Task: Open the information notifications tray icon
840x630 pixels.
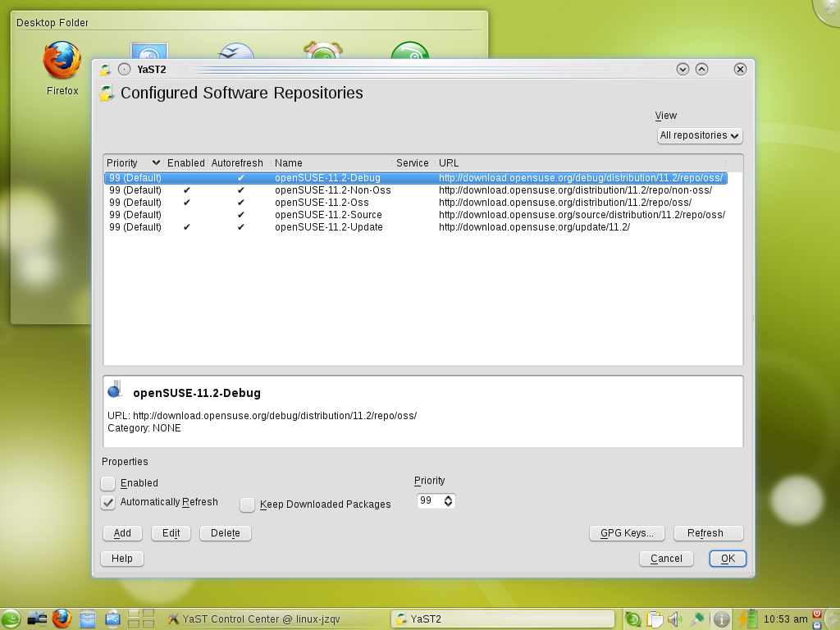Action: tap(722, 619)
